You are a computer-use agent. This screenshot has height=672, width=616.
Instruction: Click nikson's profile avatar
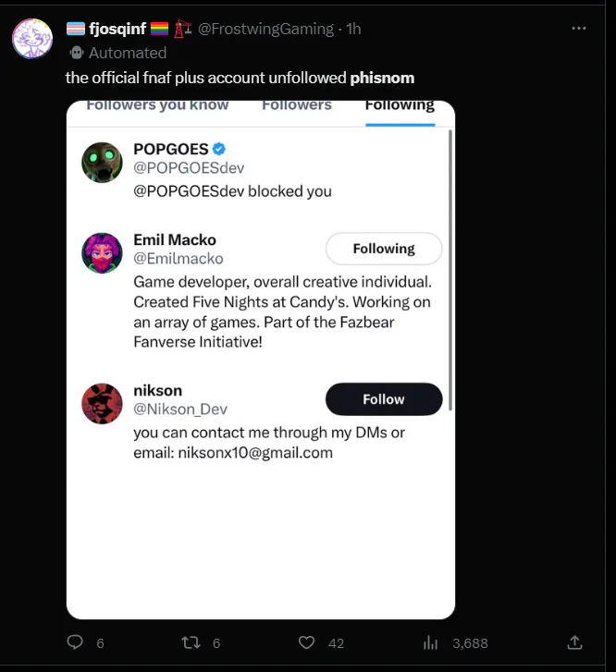[102, 404]
